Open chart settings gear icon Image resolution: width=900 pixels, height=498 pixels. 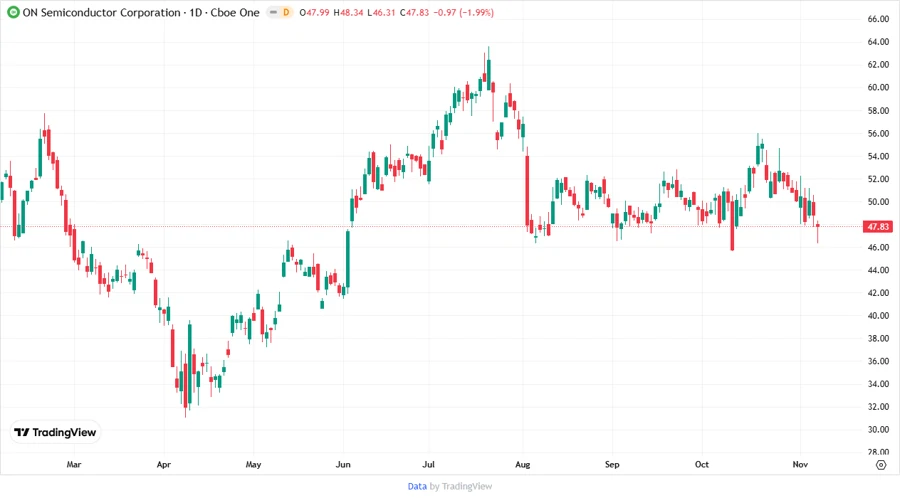pyautogui.click(x=881, y=465)
